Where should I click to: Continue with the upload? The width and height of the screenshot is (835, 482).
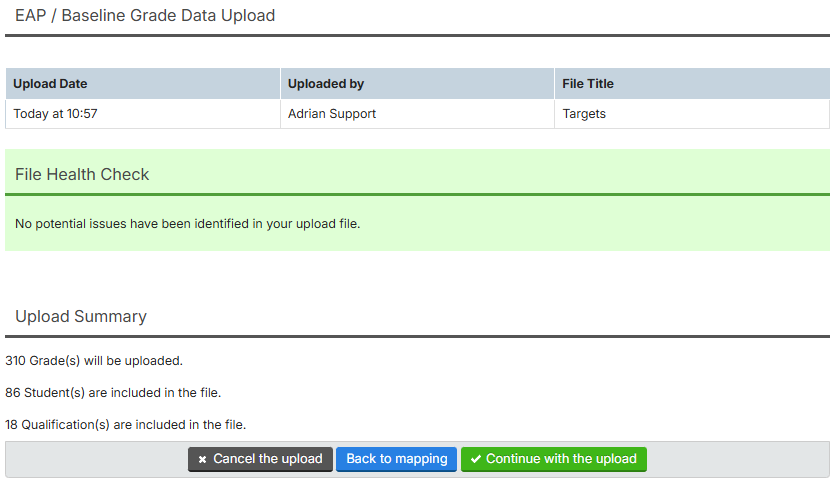pos(554,459)
